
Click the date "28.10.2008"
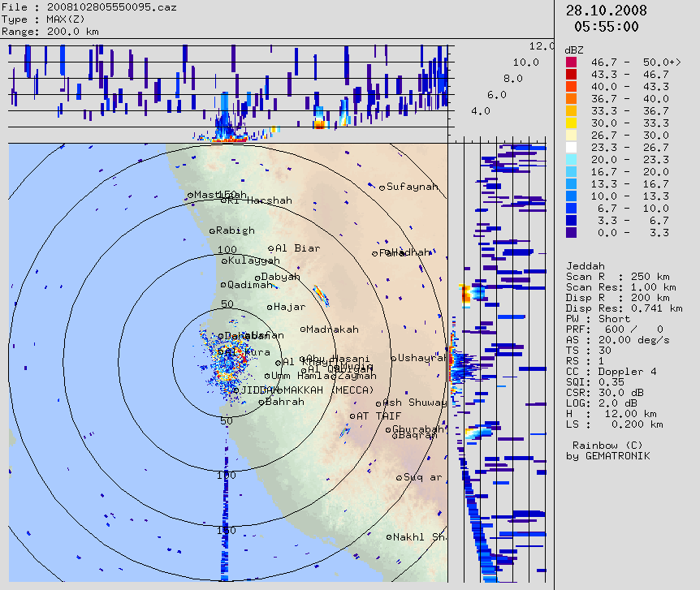tap(607, 11)
